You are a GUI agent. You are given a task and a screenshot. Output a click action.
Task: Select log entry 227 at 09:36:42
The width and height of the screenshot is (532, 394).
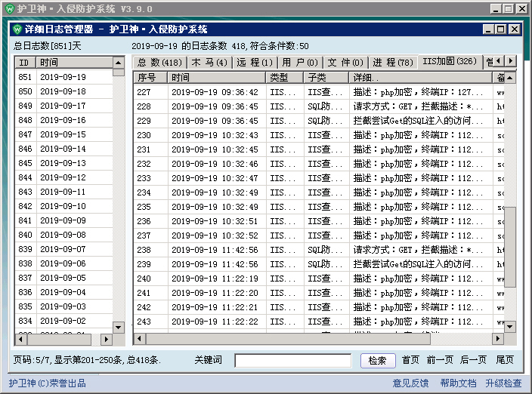tap(319, 92)
